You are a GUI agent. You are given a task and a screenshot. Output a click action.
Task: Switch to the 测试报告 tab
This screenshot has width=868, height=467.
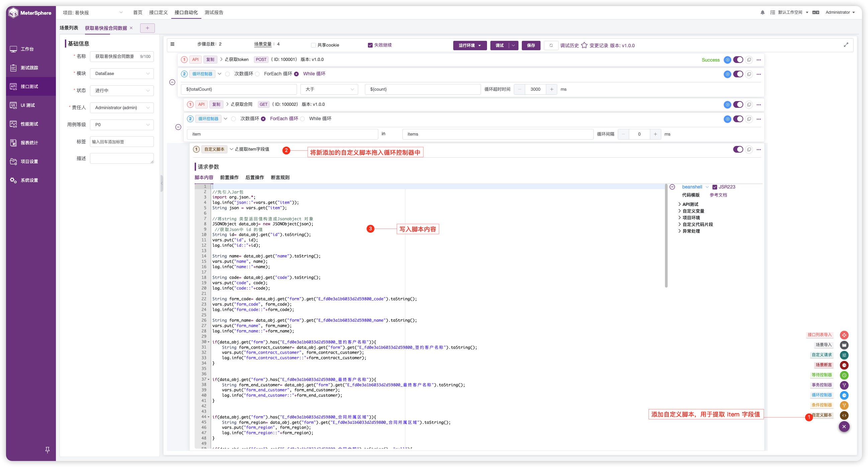(x=214, y=12)
